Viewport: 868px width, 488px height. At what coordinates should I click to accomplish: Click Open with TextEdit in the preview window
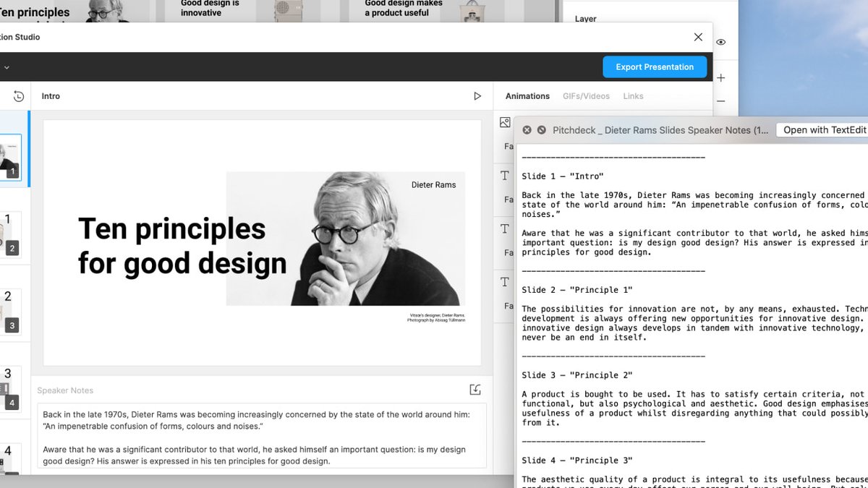(824, 130)
